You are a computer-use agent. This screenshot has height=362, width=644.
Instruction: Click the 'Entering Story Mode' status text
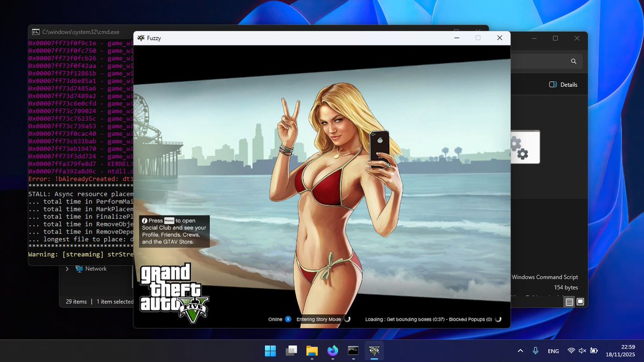[319, 320]
